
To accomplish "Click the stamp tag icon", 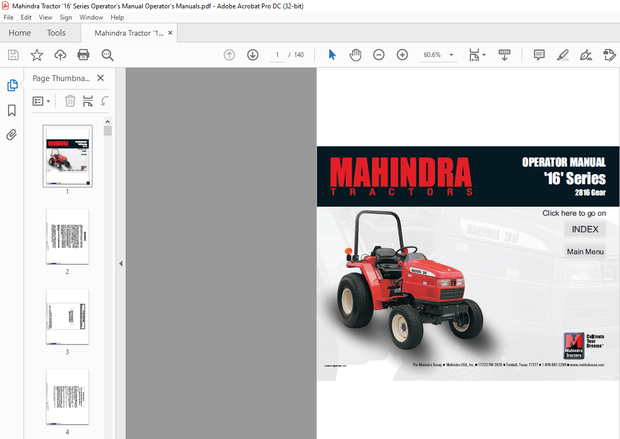I will point(609,55).
